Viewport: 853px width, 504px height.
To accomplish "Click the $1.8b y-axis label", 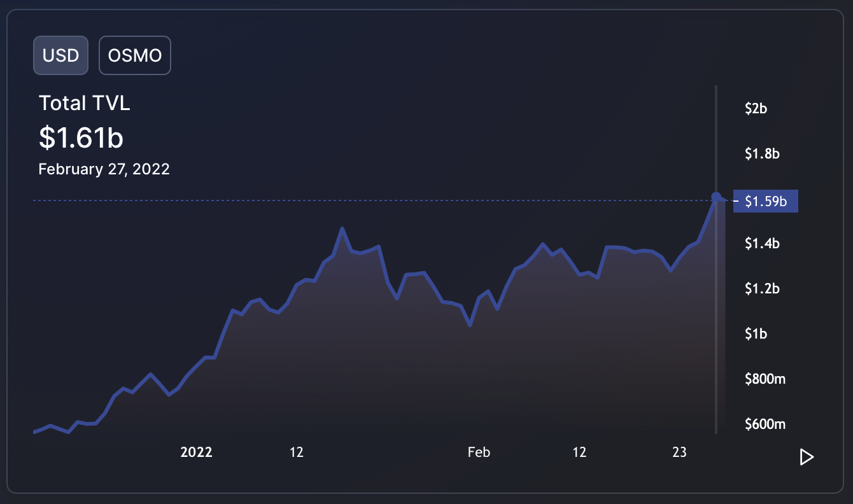I will coord(762,153).
